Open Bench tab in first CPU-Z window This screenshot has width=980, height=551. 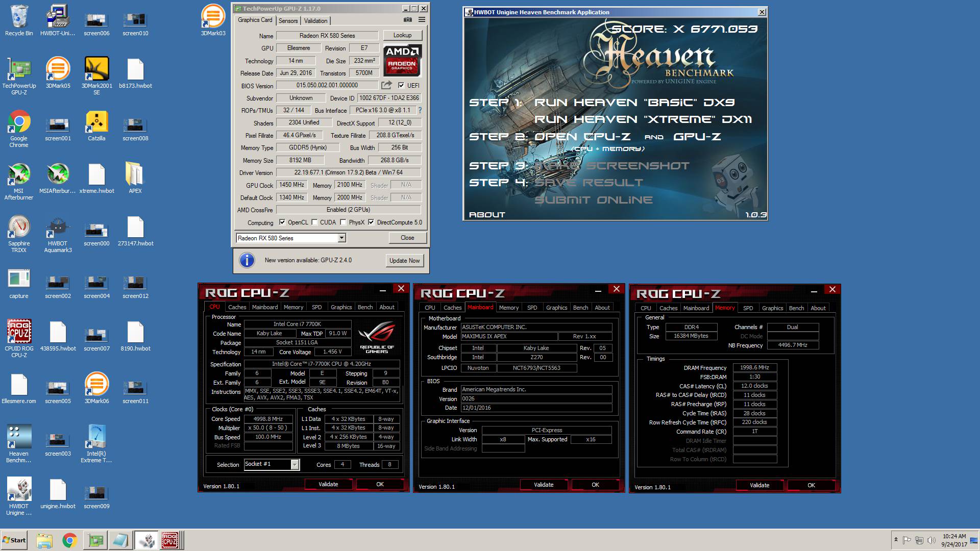coord(365,307)
